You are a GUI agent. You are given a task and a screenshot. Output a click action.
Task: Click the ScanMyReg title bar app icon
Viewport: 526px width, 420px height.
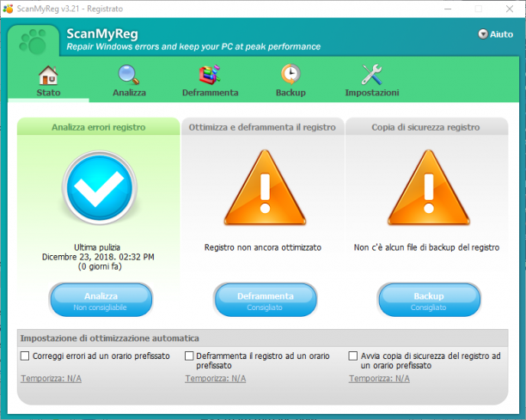[8, 9]
